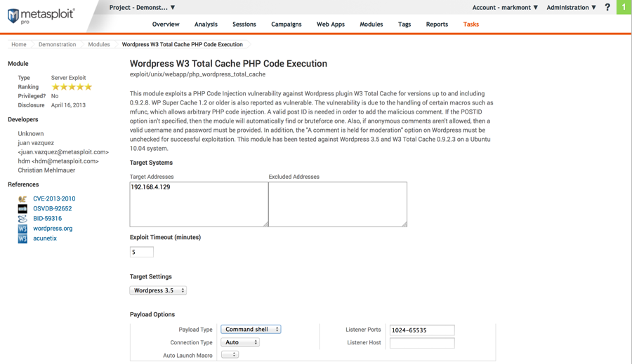Open the Auto Launch Macro dropdown
The image size is (632, 364).
click(230, 355)
